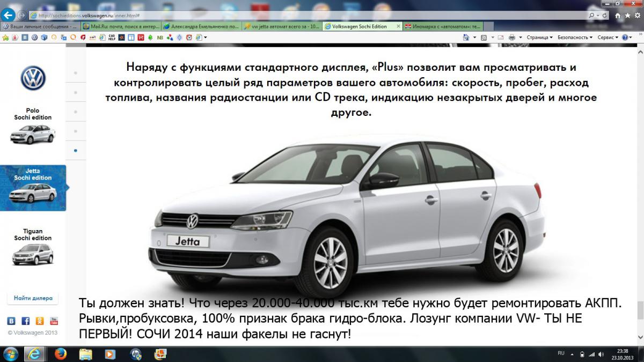Launch Firefox from the taskbar
Image resolution: width=644 pixels, height=362 pixels.
pyautogui.click(x=61, y=354)
